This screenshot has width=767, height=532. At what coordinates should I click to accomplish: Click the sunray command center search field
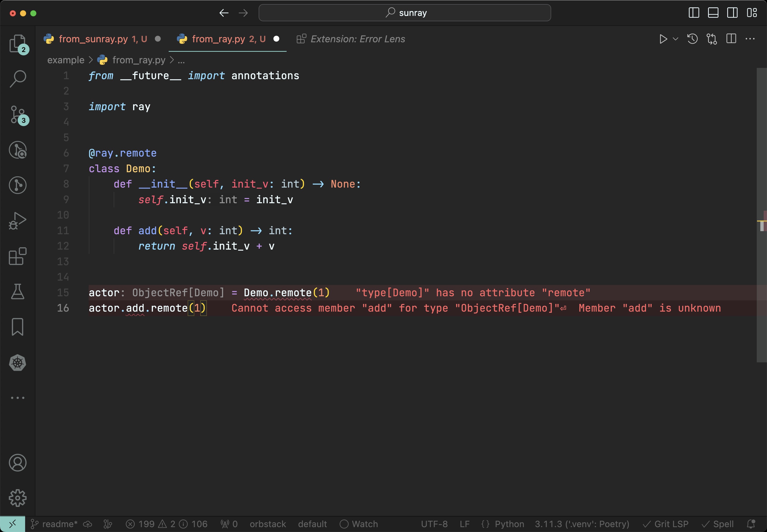pyautogui.click(x=405, y=13)
